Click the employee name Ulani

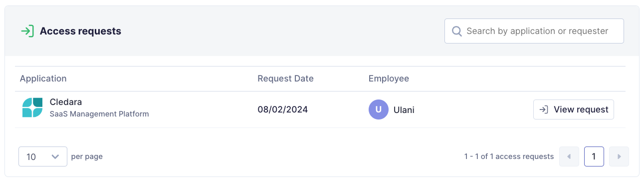[x=404, y=110]
